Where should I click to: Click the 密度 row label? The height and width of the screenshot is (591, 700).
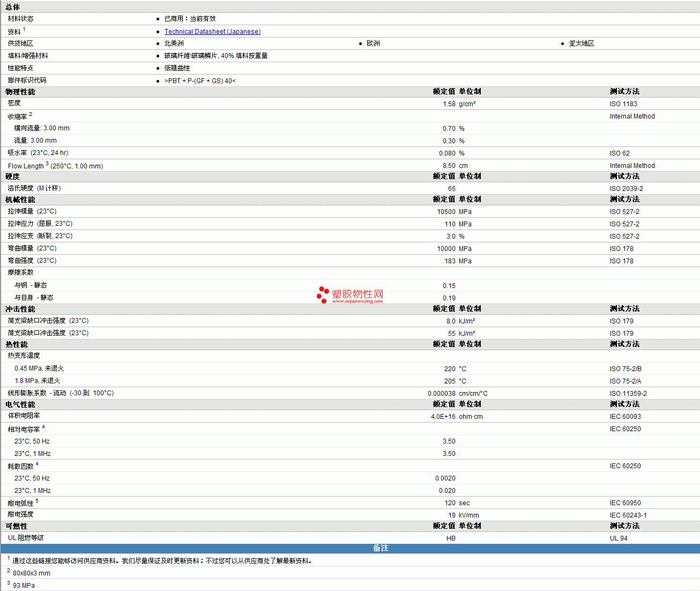pos(14,103)
